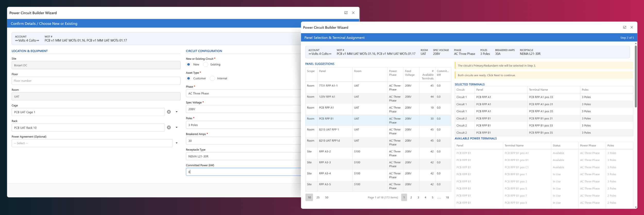644x215 pixels.
Task: Select panel row 8215 UAT RPP1d
Action: tap(378, 142)
